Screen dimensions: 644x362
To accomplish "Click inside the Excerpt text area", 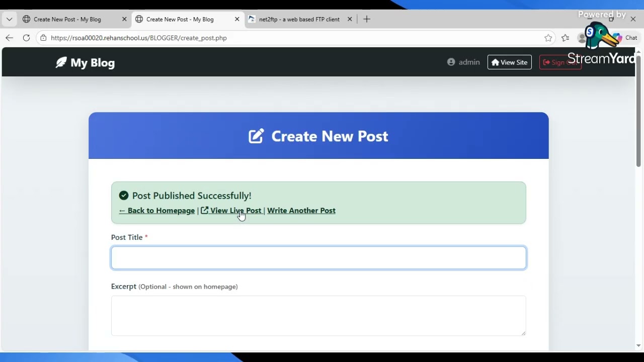I will click(318, 316).
